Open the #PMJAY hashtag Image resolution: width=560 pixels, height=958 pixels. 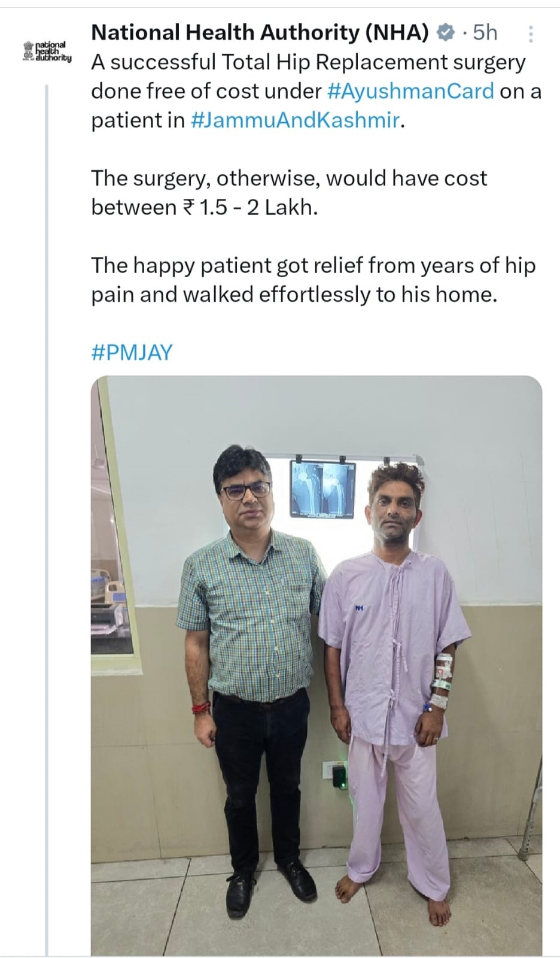pyautogui.click(x=132, y=352)
